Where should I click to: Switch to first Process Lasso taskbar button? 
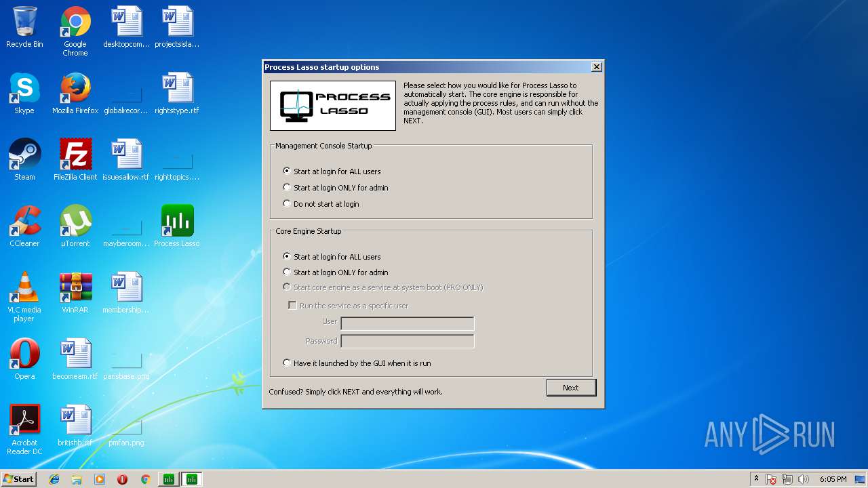[x=169, y=479]
